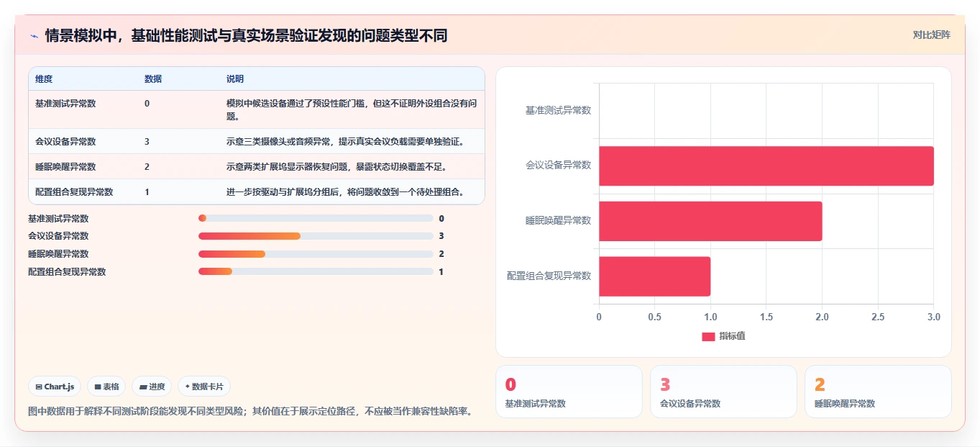980x447 pixels.
Task: Click the 配置组合复现异常数 label beside progress bar
Action: pyautogui.click(x=67, y=271)
